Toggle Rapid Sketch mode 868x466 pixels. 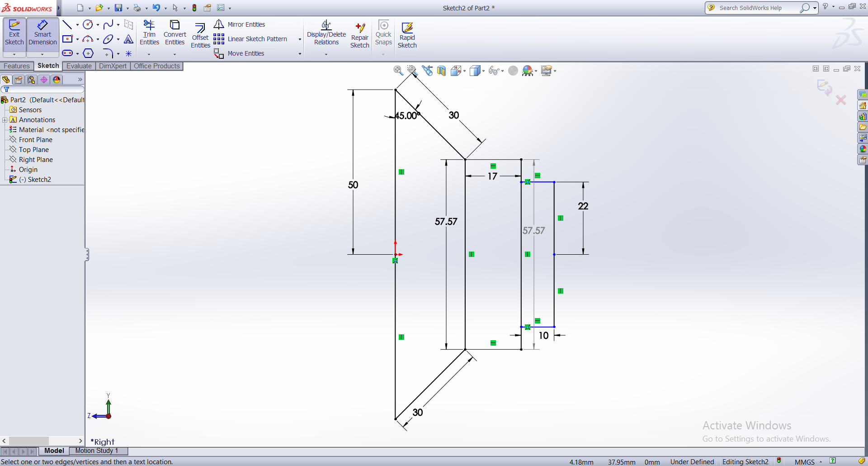pos(407,35)
